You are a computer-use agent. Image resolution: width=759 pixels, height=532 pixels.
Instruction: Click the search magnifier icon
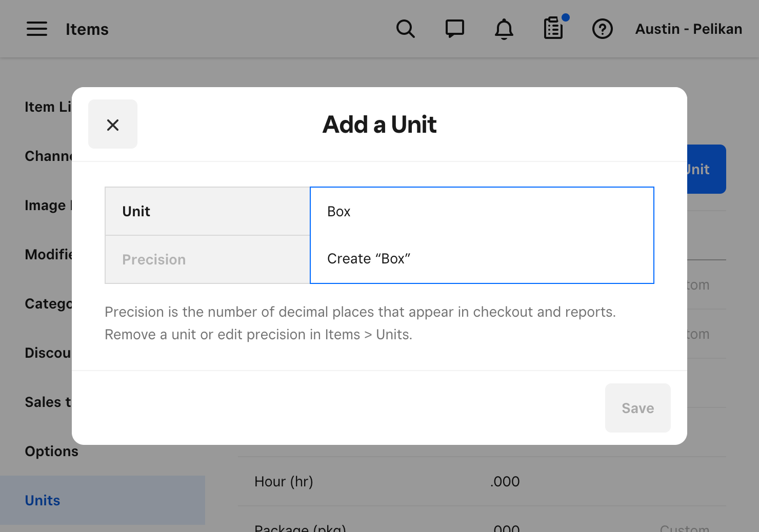[405, 29]
